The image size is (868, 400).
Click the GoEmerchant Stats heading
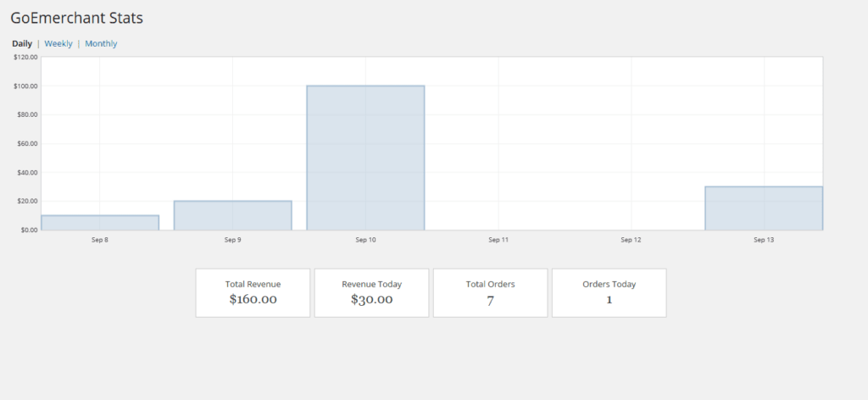(77, 19)
